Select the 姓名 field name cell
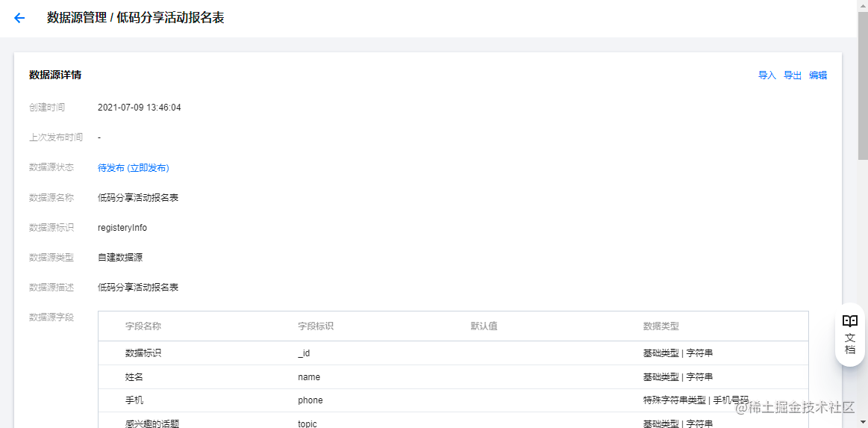The image size is (868, 428). tap(134, 377)
